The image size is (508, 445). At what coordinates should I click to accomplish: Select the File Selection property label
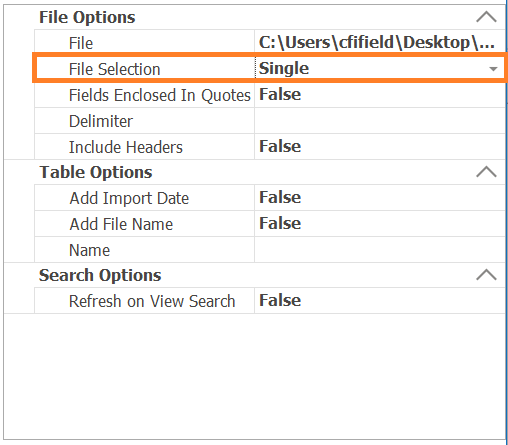coord(114,69)
